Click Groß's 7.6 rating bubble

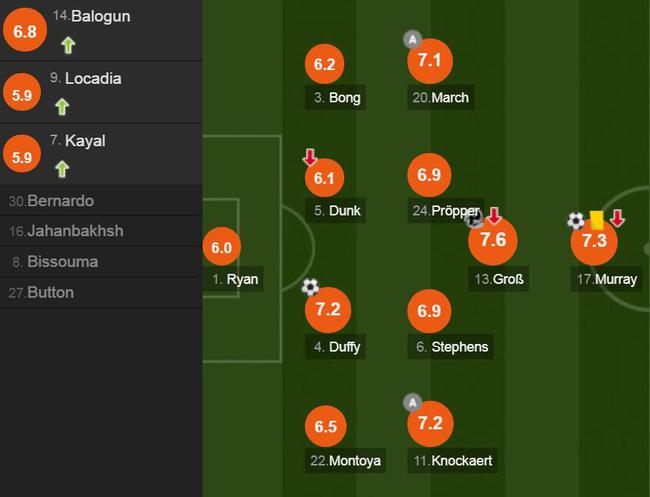[493, 240]
